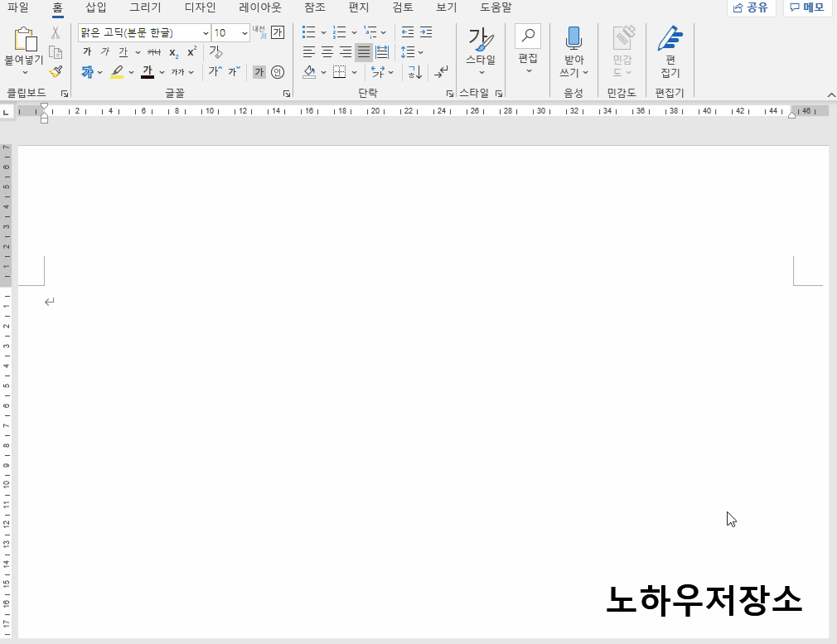Switch to the 그리기 tab
The height and width of the screenshot is (644, 837).
145,7
